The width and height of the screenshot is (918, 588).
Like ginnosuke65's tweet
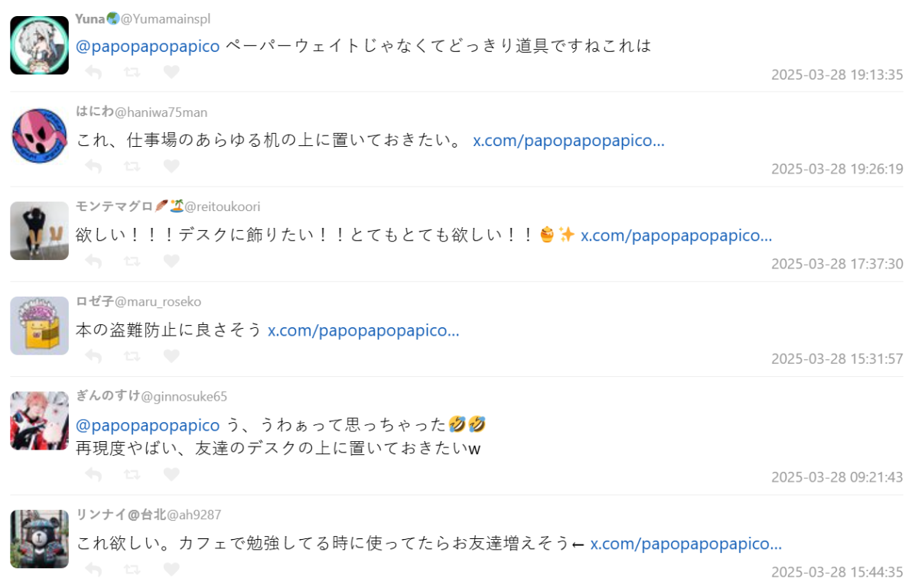point(171,474)
